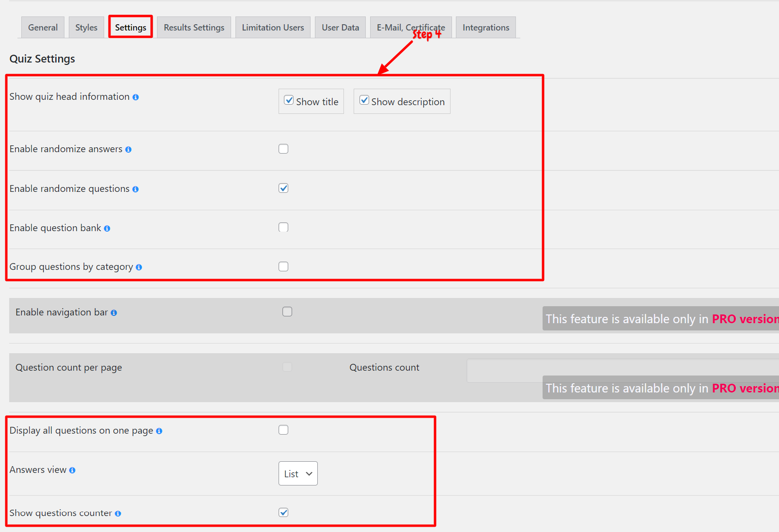Click info icon beside Show questions counter
Screen dimensions: 779x532
point(118,514)
